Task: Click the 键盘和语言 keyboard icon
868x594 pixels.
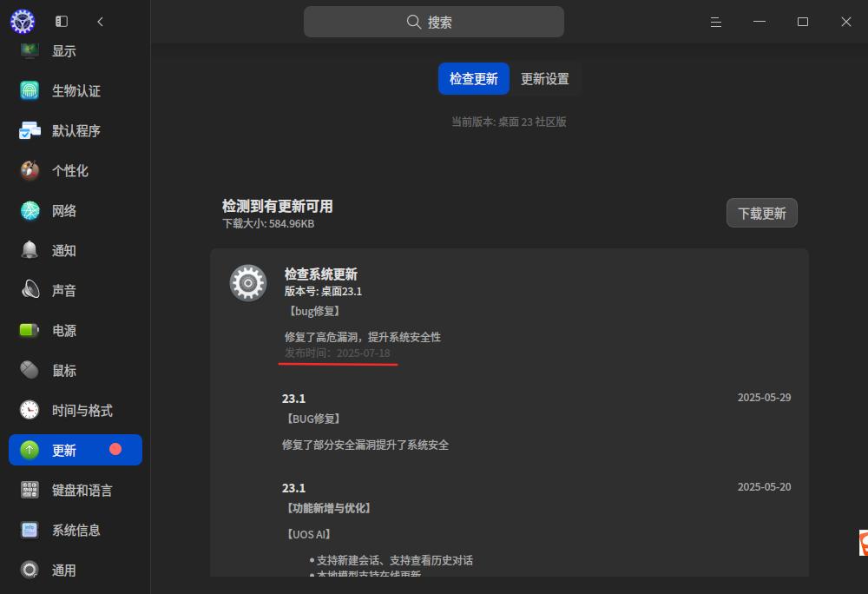Action: pyautogui.click(x=30, y=490)
